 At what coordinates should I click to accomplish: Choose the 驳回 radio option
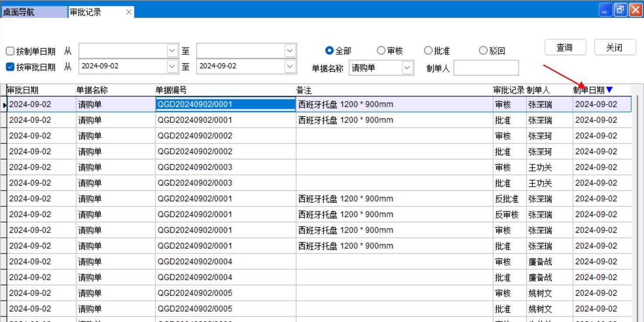click(x=483, y=51)
